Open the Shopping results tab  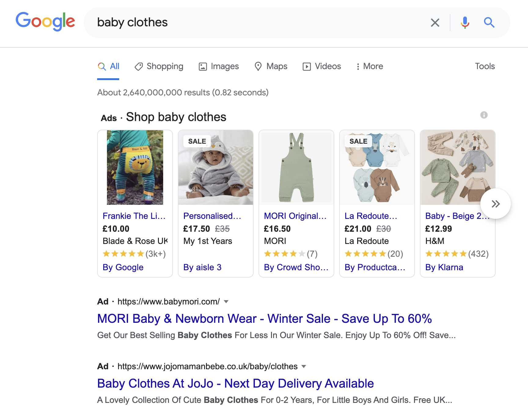point(159,66)
